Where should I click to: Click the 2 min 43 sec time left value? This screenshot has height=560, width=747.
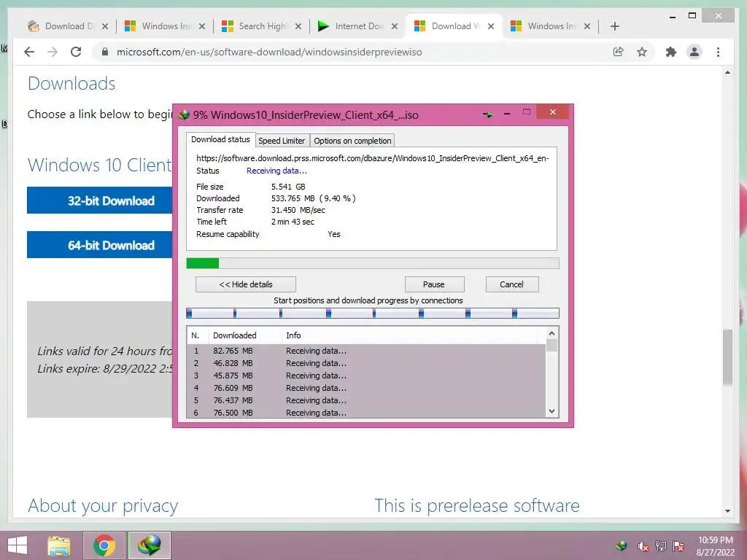(x=293, y=222)
